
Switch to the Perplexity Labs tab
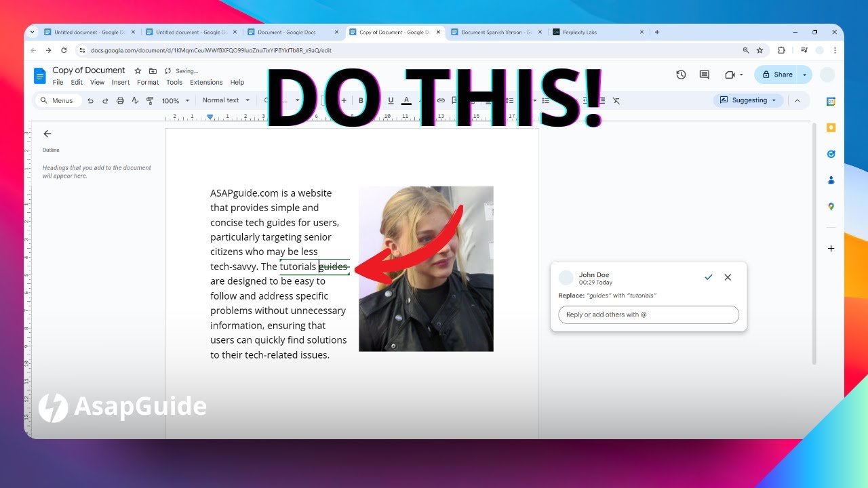point(598,32)
